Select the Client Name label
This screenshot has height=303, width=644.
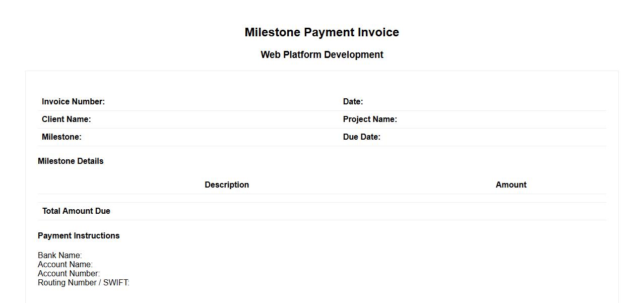pos(66,119)
